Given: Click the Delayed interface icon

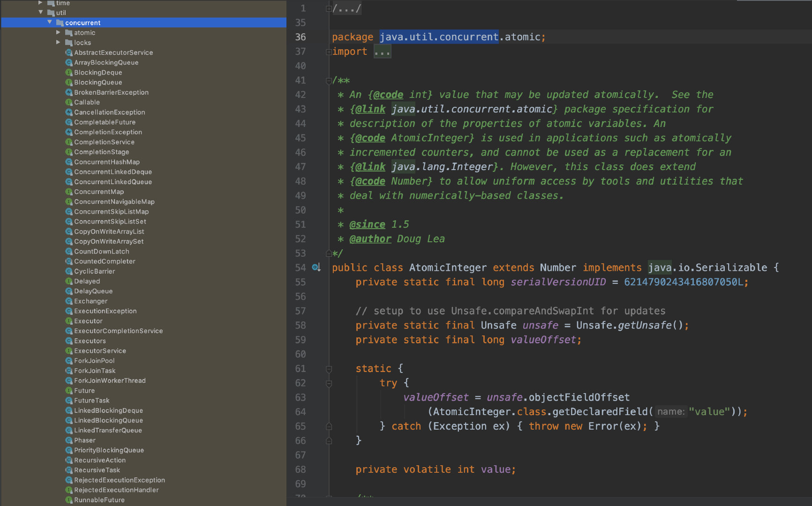Looking at the screenshot, I should pos(68,281).
